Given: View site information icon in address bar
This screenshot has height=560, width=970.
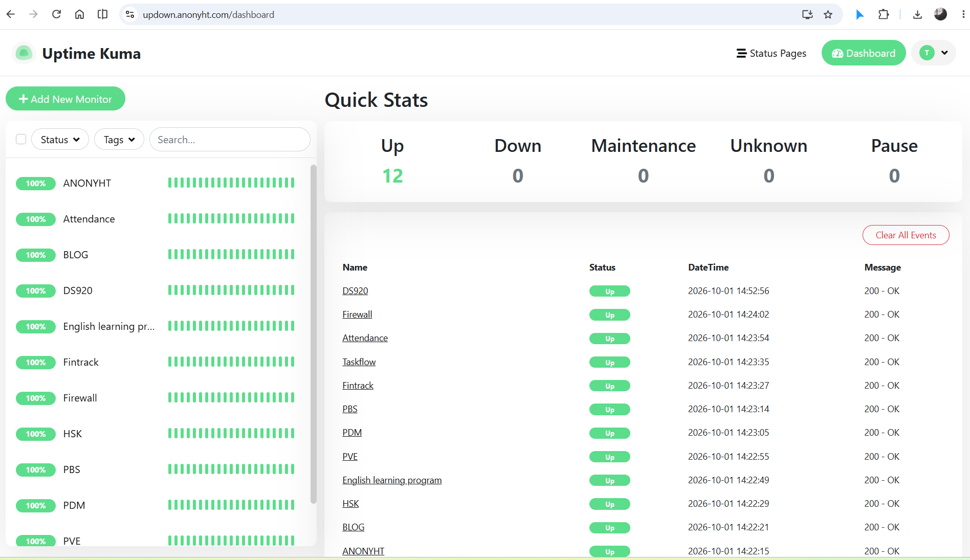Looking at the screenshot, I should [130, 14].
